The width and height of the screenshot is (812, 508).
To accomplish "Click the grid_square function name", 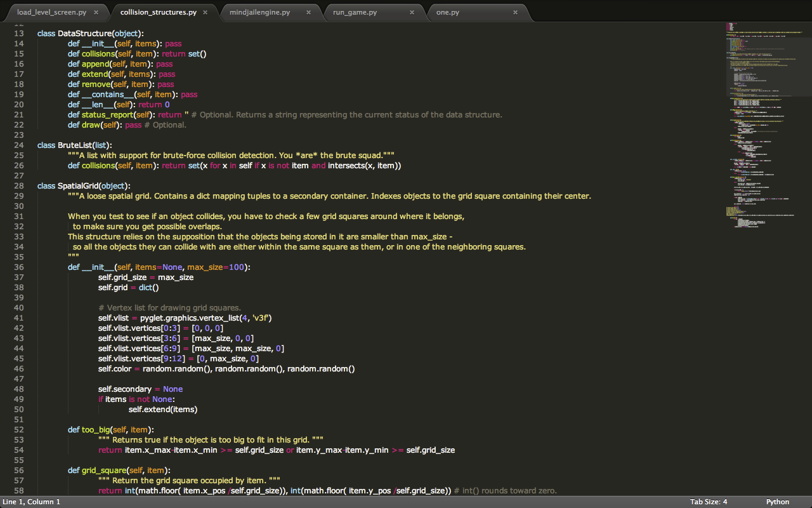I will (x=104, y=470).
